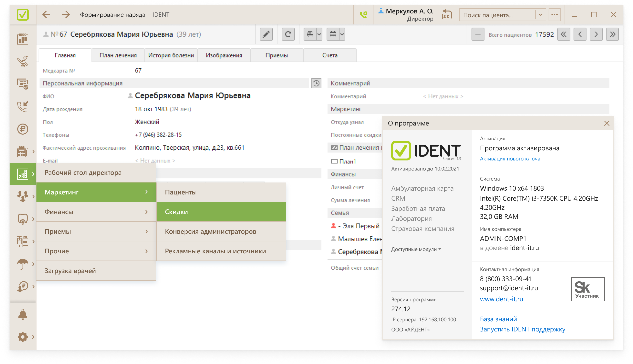Image resolution: width=633 pixels, height=364 pixels.
Task: Open the calendar schedule sidebar icon
Action: tap(23, 39)
